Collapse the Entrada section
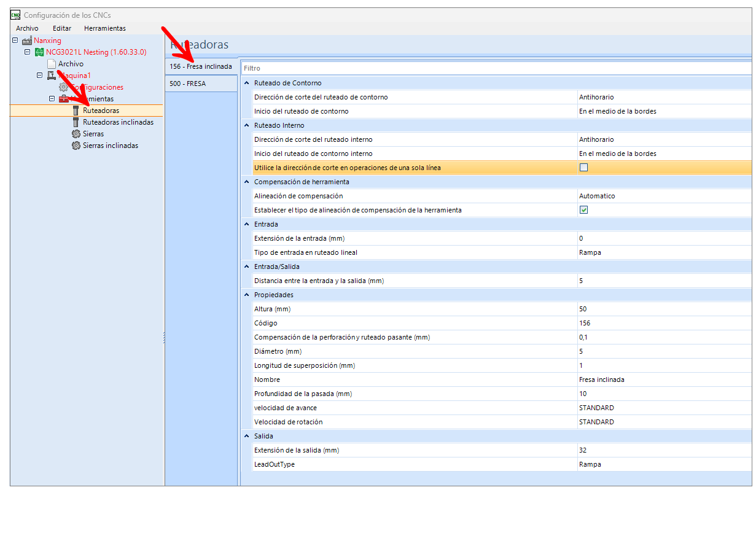The height and width of the screenshot is (533, 756). click(x=246, y=224)
